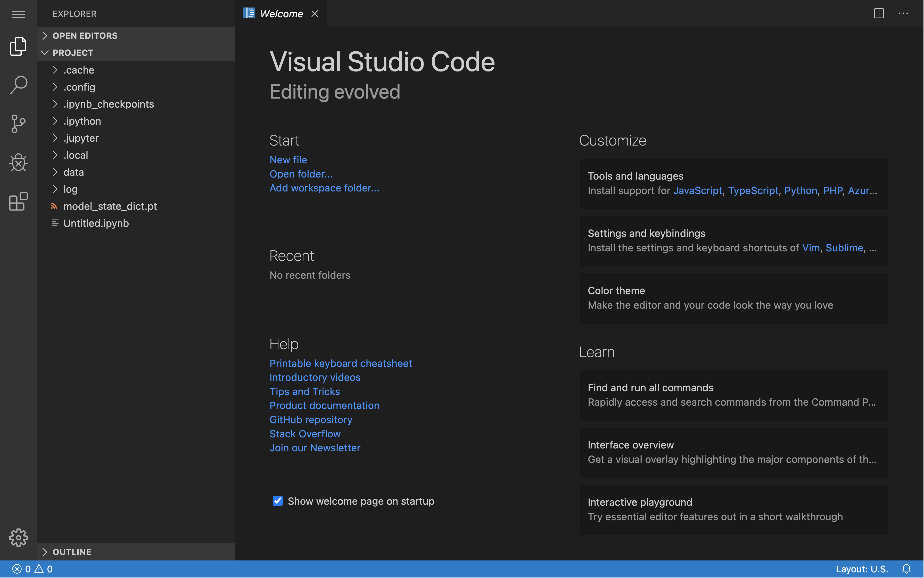The width and height of the screenshot is (924, 578).
Task: Click the Open folder... link
Action: coord(301,174)
